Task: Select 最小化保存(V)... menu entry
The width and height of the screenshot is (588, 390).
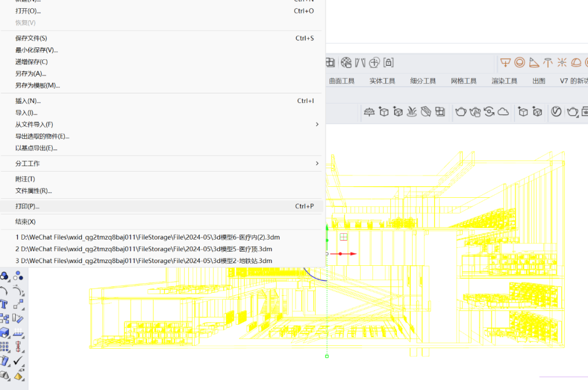Action: coord(162,50)
